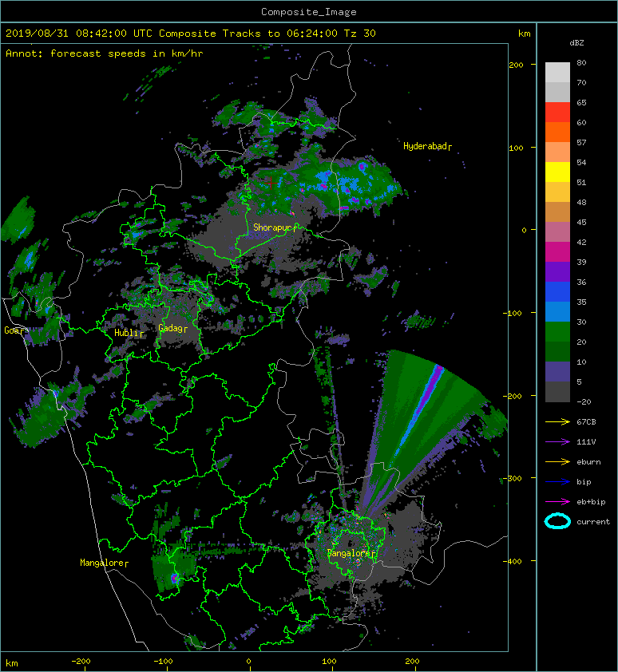Click the dBZ color scale heading

point(576,43)
